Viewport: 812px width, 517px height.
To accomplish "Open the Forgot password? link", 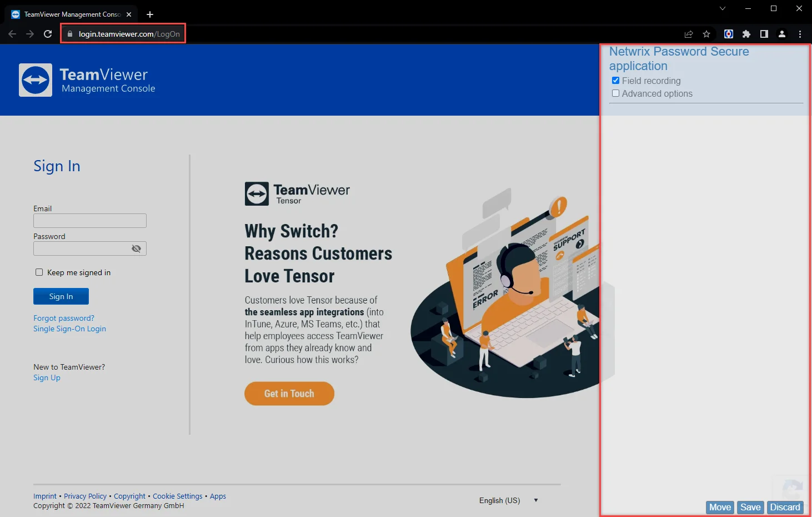I will 64,318.
